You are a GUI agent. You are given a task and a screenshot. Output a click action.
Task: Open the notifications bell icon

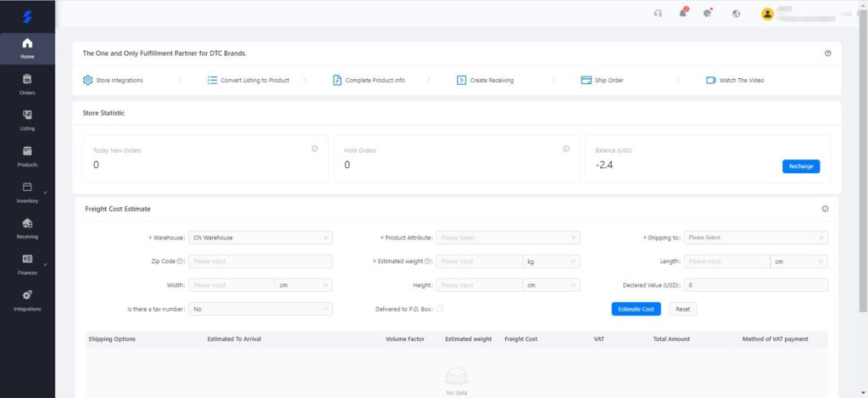(683, 14)
